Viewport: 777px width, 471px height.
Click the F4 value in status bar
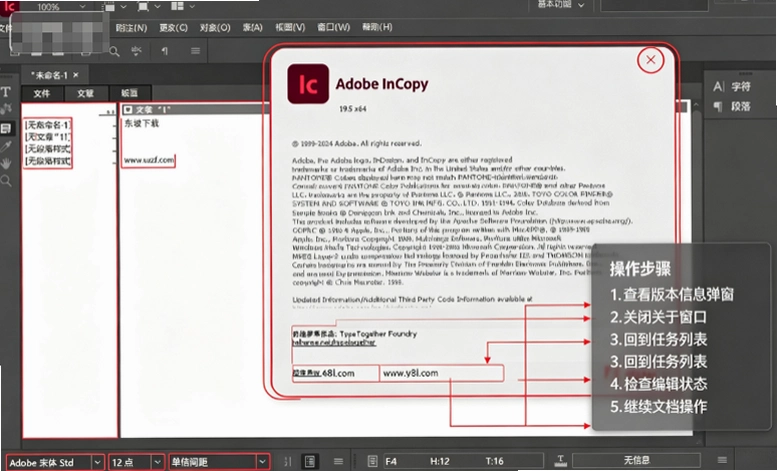coord(391,462)
